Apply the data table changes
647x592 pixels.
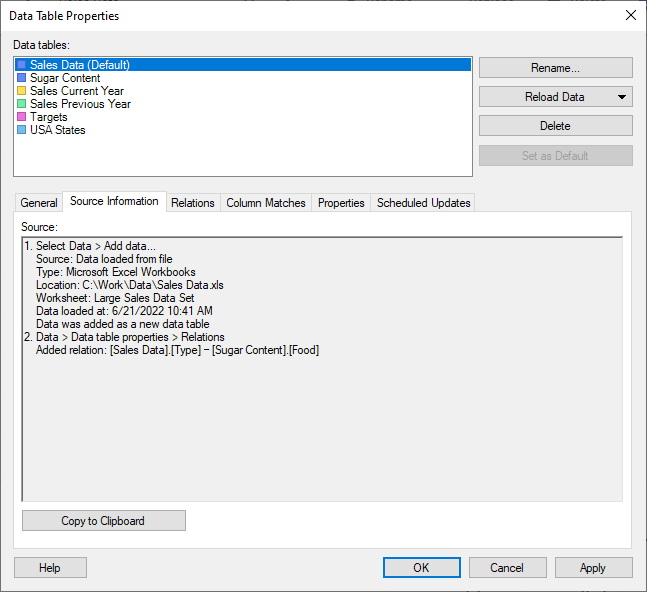[593, 568]
